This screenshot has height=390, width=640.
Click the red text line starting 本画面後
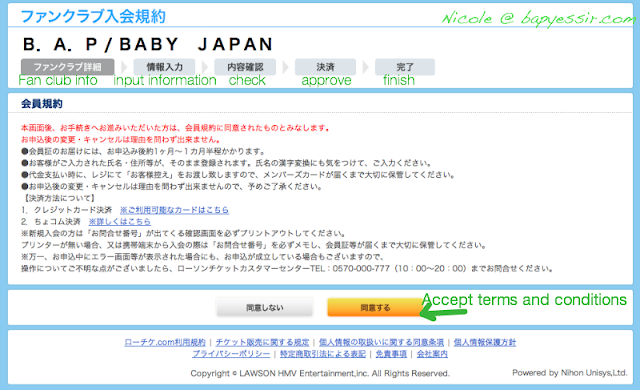click(176, 128)
